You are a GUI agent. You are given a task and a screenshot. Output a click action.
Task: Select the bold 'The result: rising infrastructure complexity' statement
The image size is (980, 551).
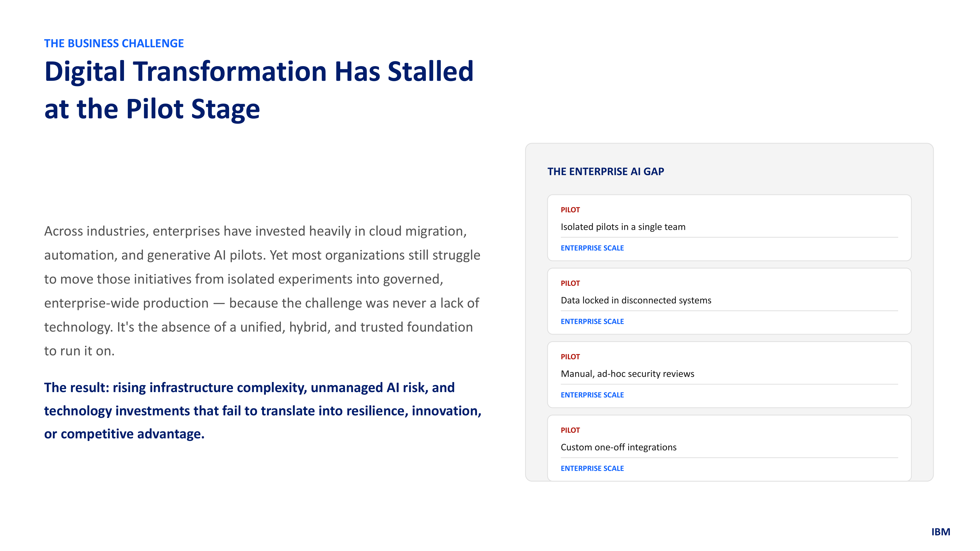pos(263,411)
